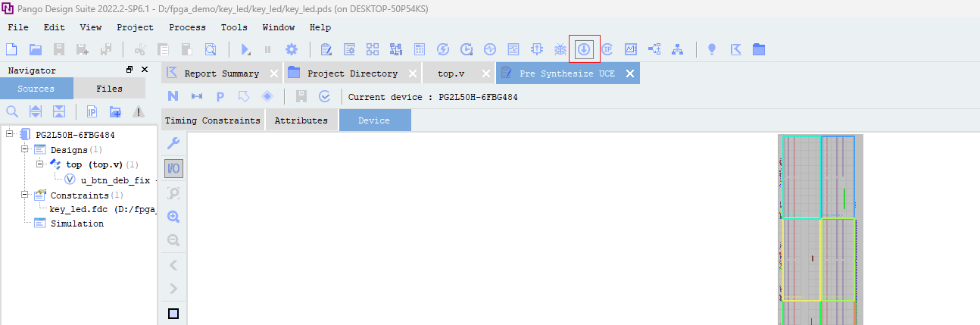Click the zoom in magnifier icon
This screenshot has height=325, width=980.
pyautogui.click(x=173, y=217)
